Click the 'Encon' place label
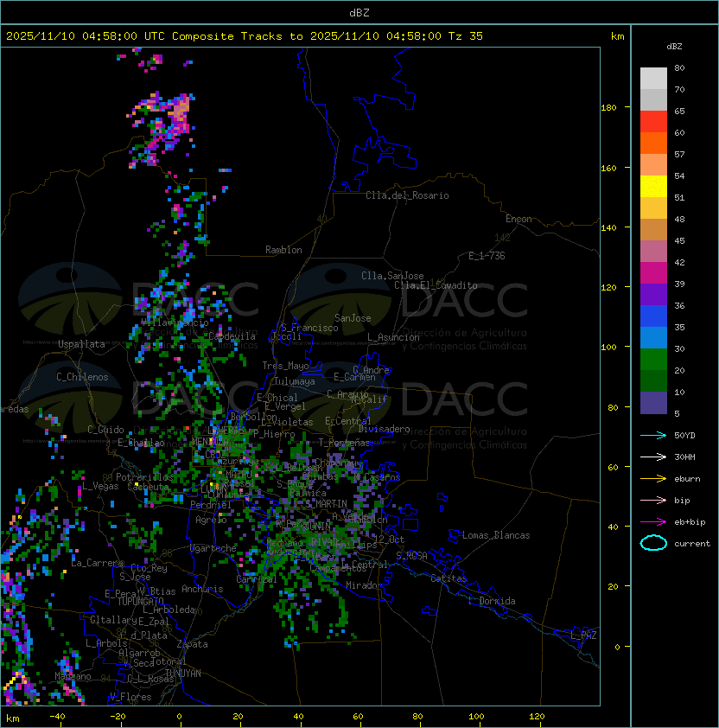719x728 pixels. 519,219
